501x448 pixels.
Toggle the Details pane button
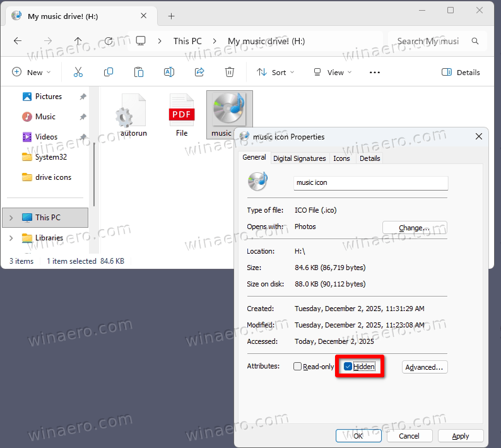pos(461,73)
